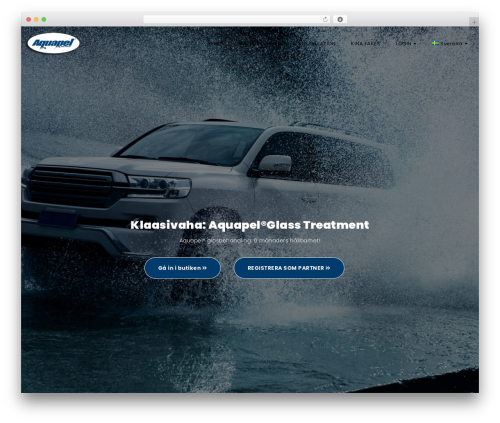Viewport: 500px width, 423px height.
Task: Click the Klaasivaha: Aquapel Glass Treatment heading
Action: click(250, 225)
